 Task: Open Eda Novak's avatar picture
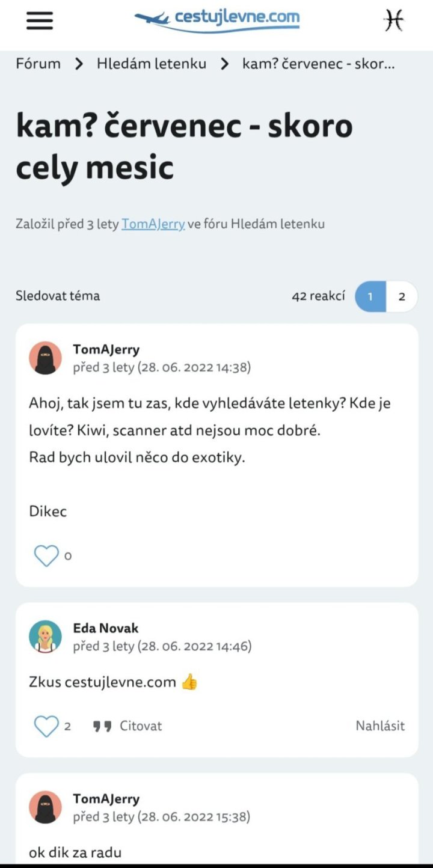(45, 637)
